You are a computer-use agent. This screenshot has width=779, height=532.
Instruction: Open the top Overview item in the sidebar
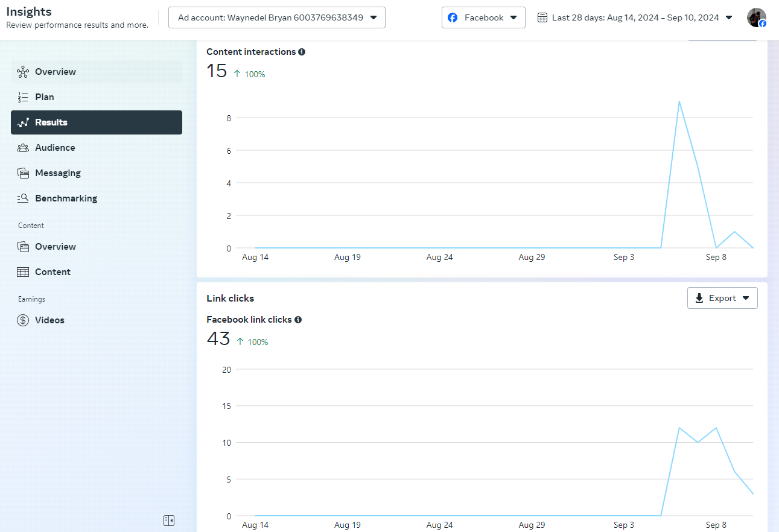tap(97, 72)
